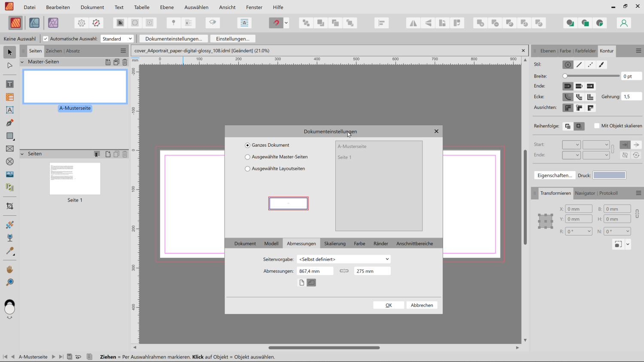The height and width of the screenshot is (362, 644).
Task: Select the Rectangle shape tool
Action: (x=9, y=136)
